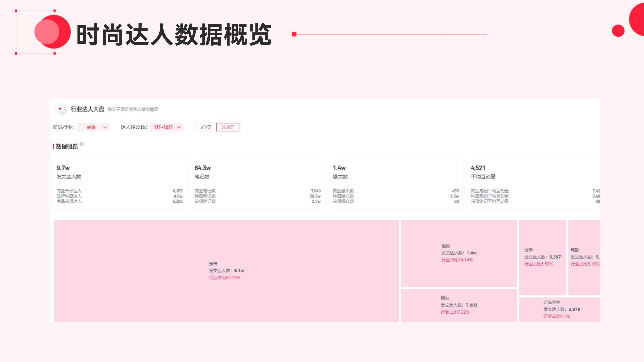This screenshot has height=362, width=644.
Task: Click the small red dot at the top right
Action: [618, 31]
